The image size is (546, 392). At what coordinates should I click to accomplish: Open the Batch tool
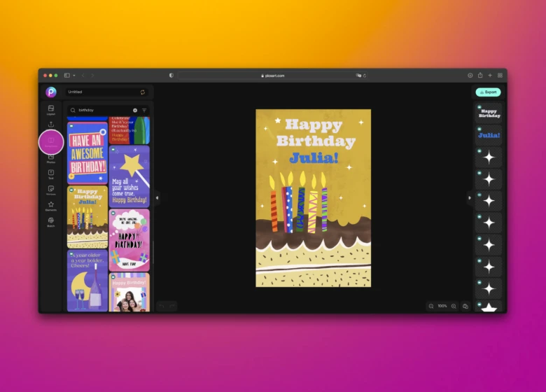click(x=51, y=221)
